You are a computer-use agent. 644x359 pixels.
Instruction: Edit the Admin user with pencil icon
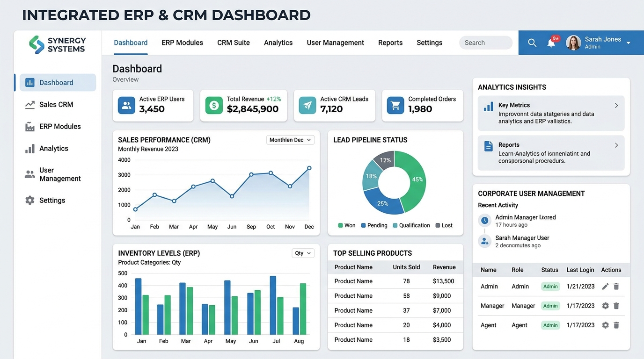pyautogui.click(x=605, y=287)
